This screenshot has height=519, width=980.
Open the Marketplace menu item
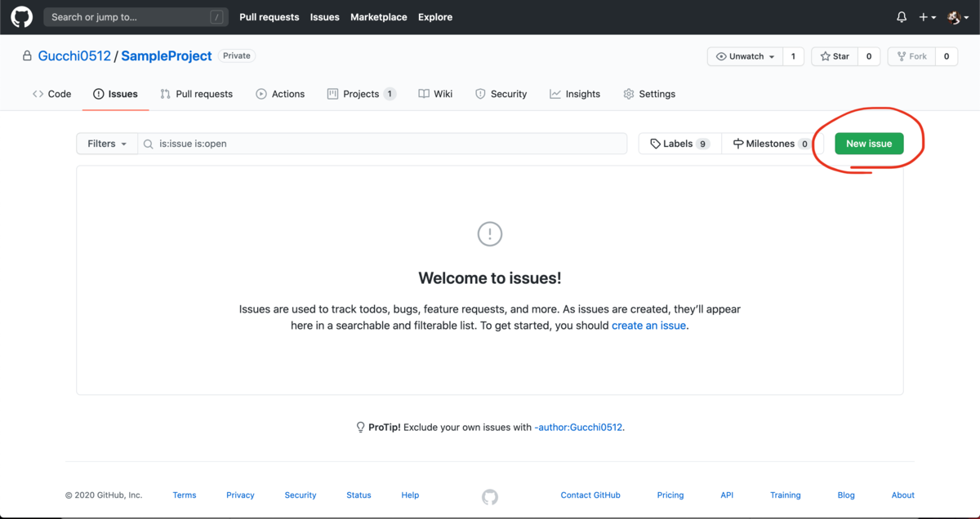[378, 16]
